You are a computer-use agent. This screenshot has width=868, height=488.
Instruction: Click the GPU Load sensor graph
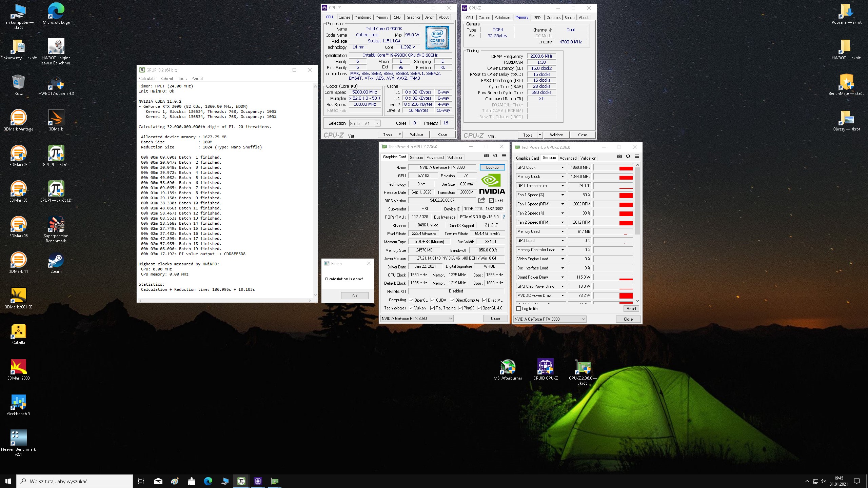pyautogui.click(x=613, y=241)
